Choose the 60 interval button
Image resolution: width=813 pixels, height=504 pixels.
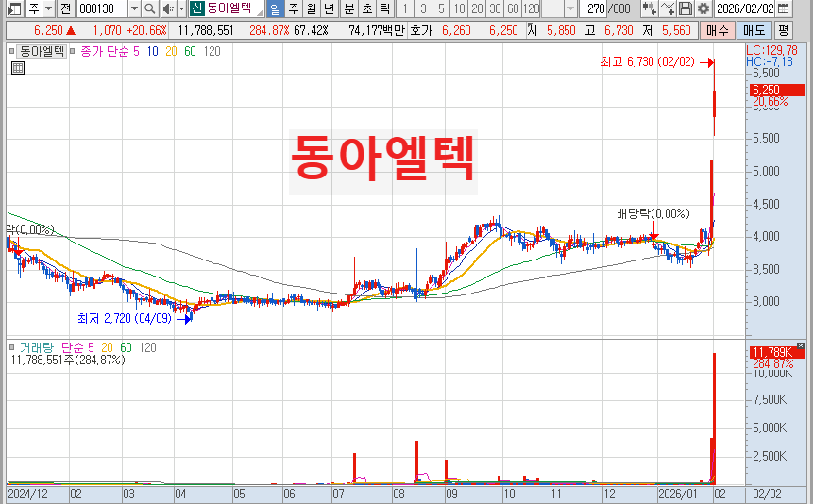pyautogui.click(x=513, y=8)
